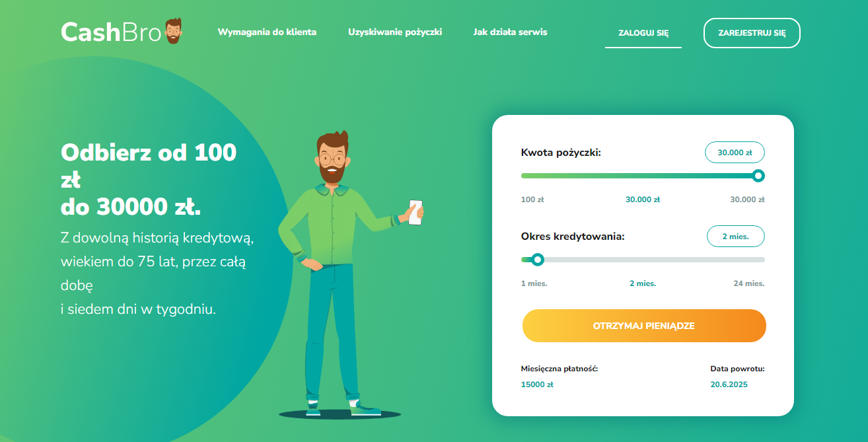
Task: Click the loan amount slider handle
Action: tap(758, 176)
